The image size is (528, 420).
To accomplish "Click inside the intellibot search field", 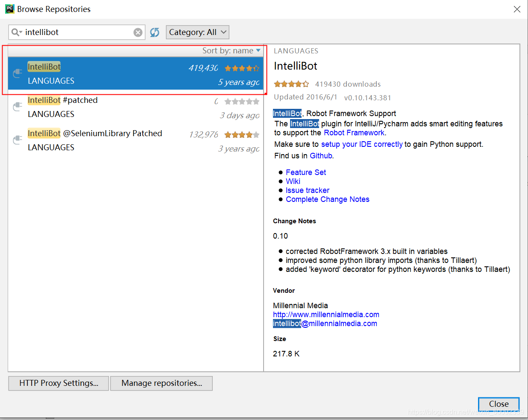I will pos(77,32).
